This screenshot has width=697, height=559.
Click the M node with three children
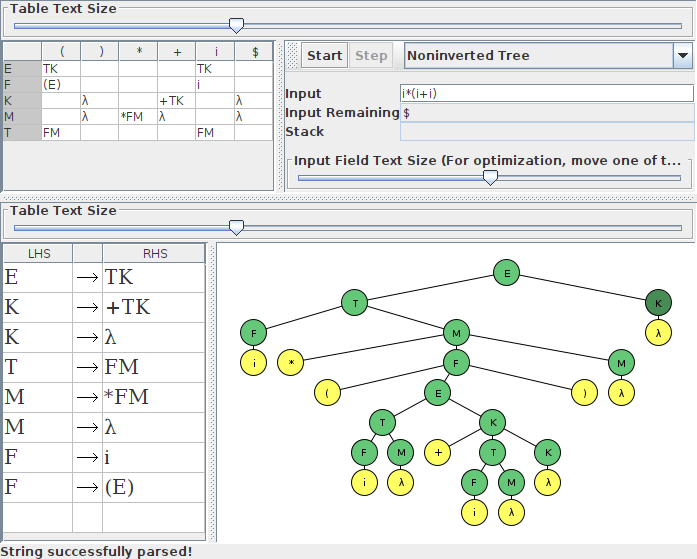click(x=456, y=333)
